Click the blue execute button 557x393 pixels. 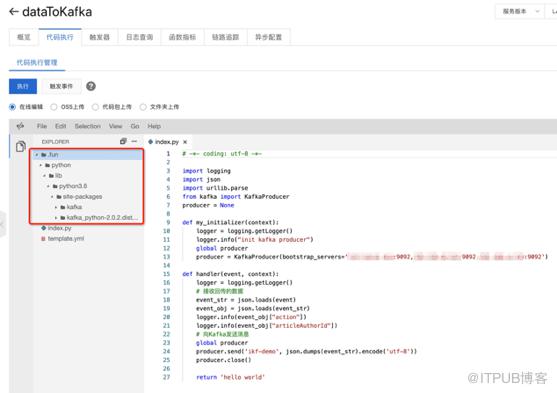(x=23, y=86)
